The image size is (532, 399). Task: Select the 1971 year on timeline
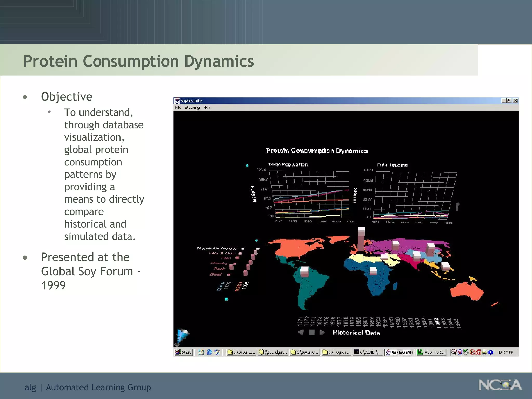click(x=300, y=321)
